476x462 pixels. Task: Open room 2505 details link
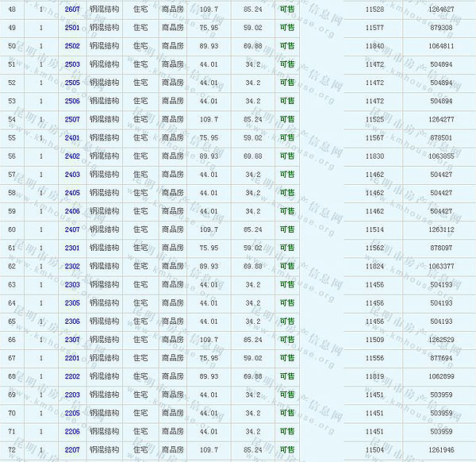(x=72, y=83)
